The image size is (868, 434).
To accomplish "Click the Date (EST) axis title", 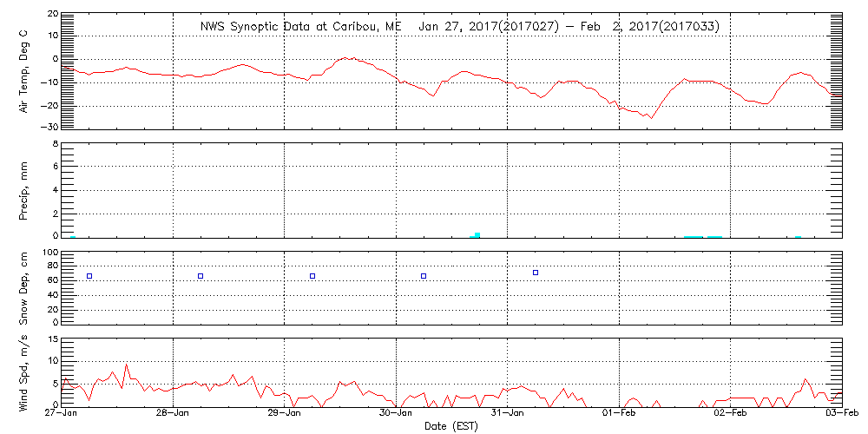I will (450, 426).
